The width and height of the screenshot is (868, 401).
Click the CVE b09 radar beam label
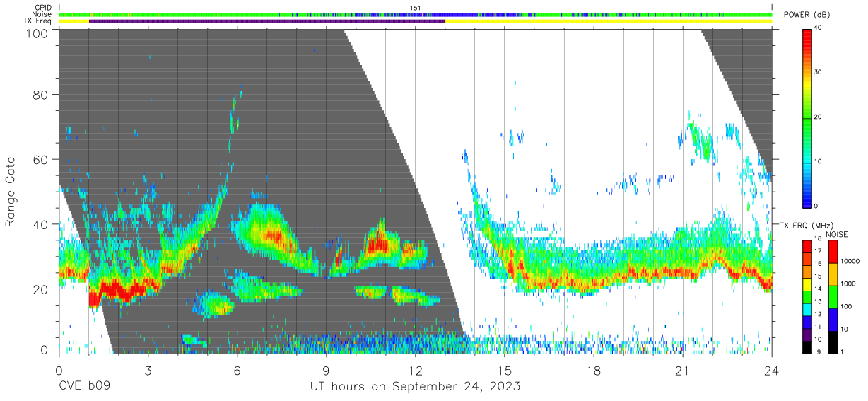[84, 386]
